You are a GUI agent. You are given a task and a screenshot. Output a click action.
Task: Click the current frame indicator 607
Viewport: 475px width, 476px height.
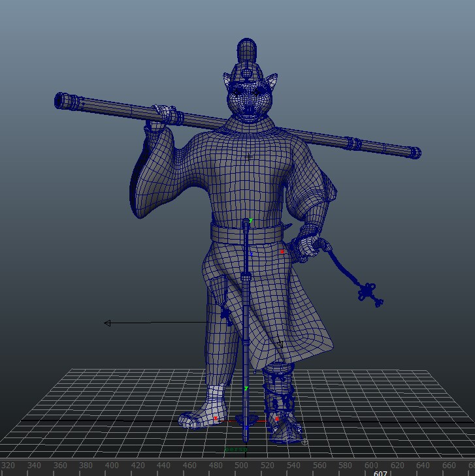tap(380, 473)
